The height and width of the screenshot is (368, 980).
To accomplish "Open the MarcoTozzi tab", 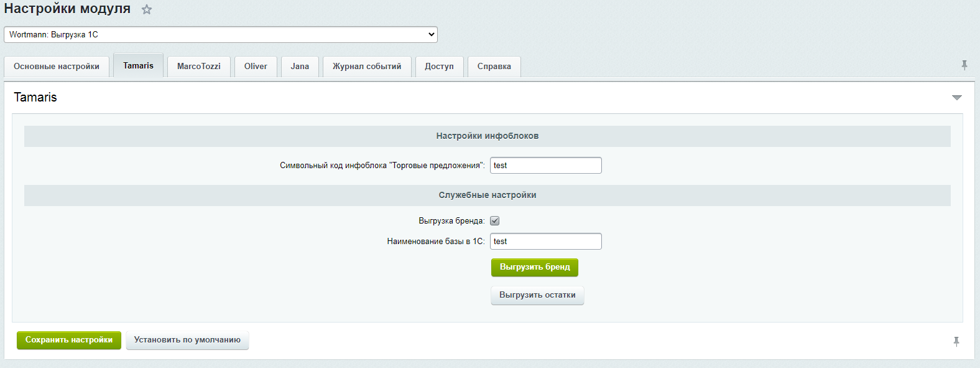I will (x=198, y=67).
